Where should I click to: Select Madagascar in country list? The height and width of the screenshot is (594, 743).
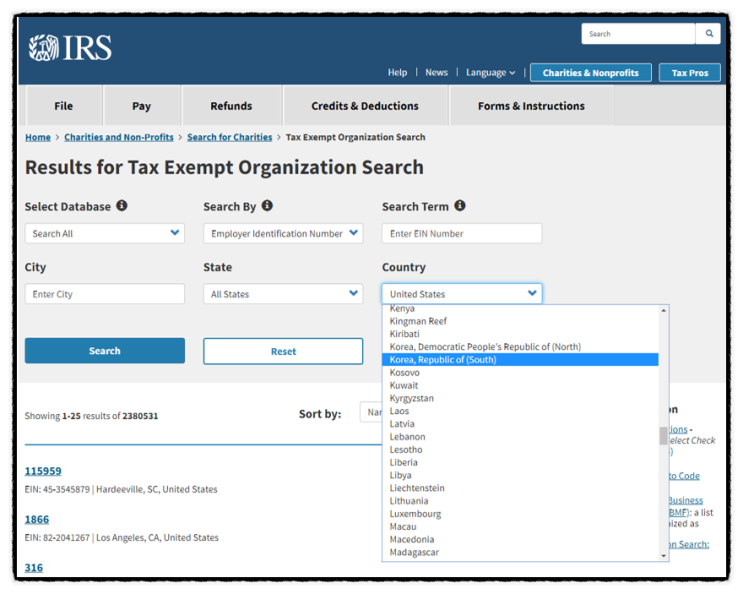click(x=520, y=552)
